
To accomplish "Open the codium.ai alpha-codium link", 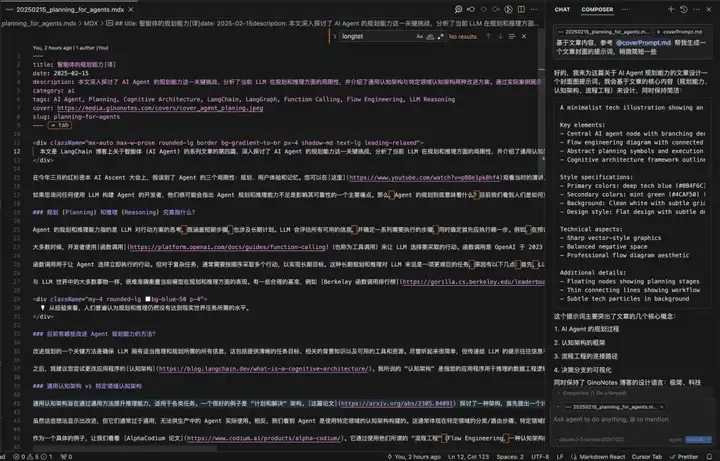I will point(264,439).
